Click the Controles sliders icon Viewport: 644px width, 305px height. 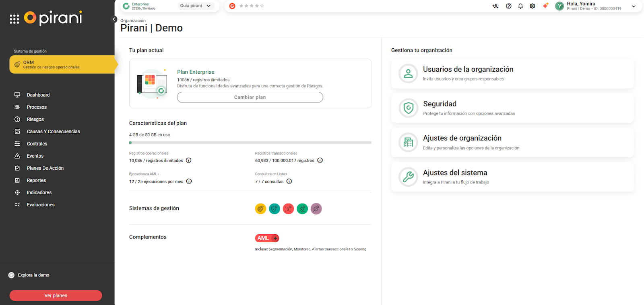(x=17, y=144)
